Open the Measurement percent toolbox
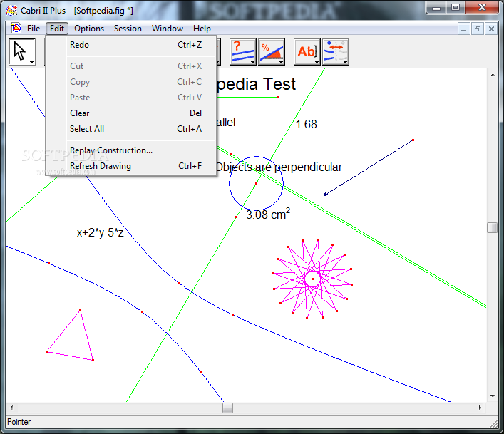Image resolution: width=504 pixels, height=434 pixels. [x=272, y=52]
